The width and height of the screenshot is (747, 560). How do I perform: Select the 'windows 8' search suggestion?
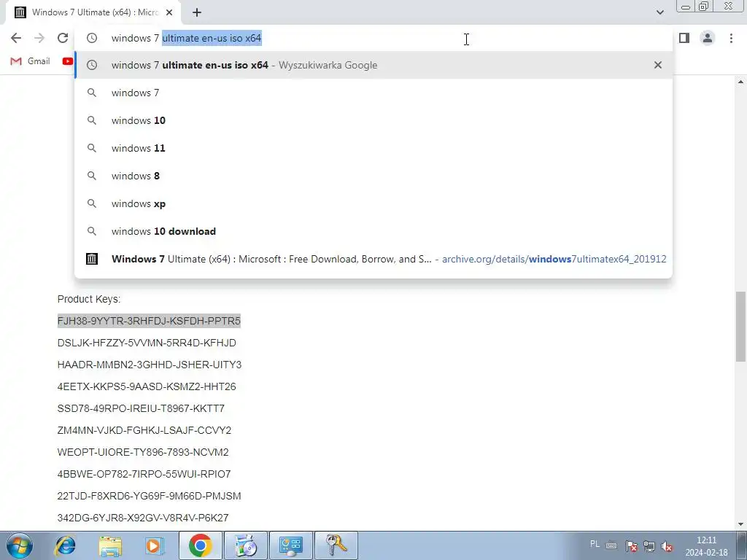[x=373, y=176]
